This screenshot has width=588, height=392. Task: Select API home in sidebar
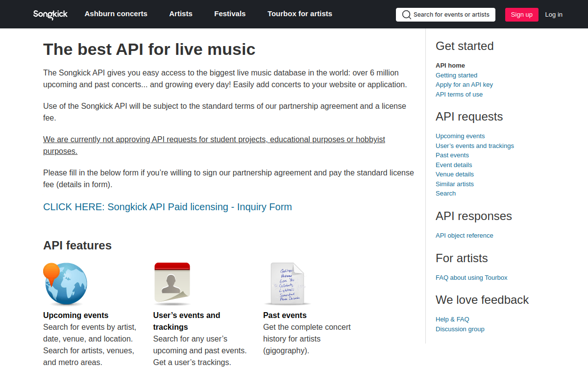pos(450,66)
